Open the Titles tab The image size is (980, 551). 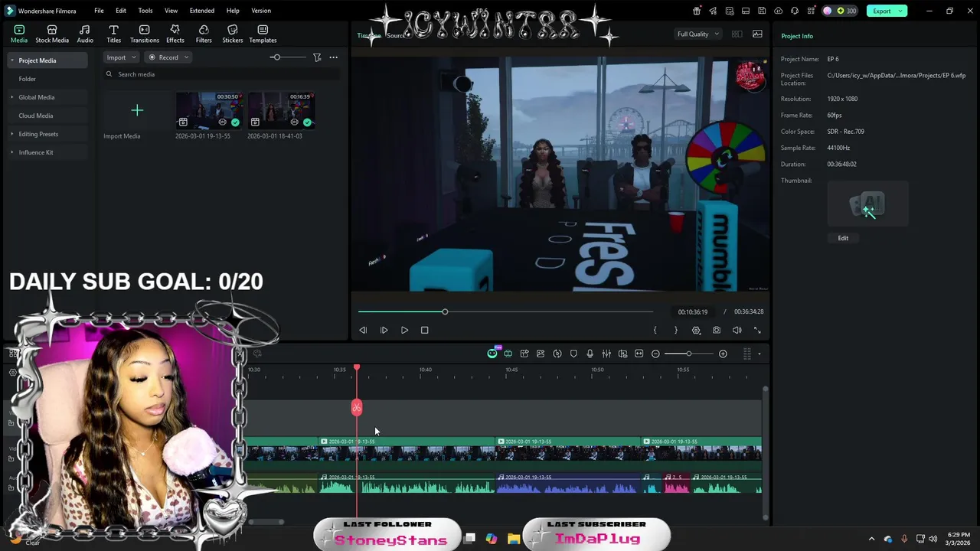(x=113, y=34)
